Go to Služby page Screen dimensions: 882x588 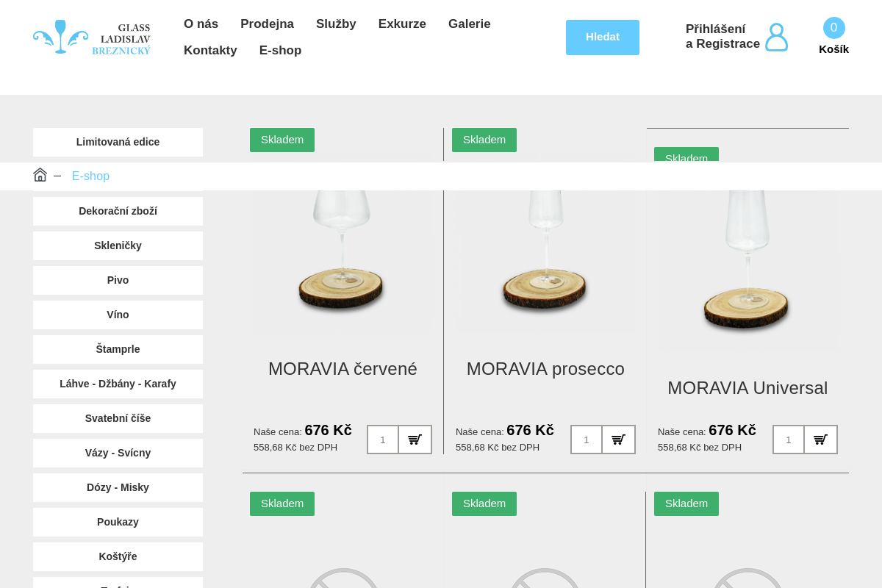pos(336,24)
